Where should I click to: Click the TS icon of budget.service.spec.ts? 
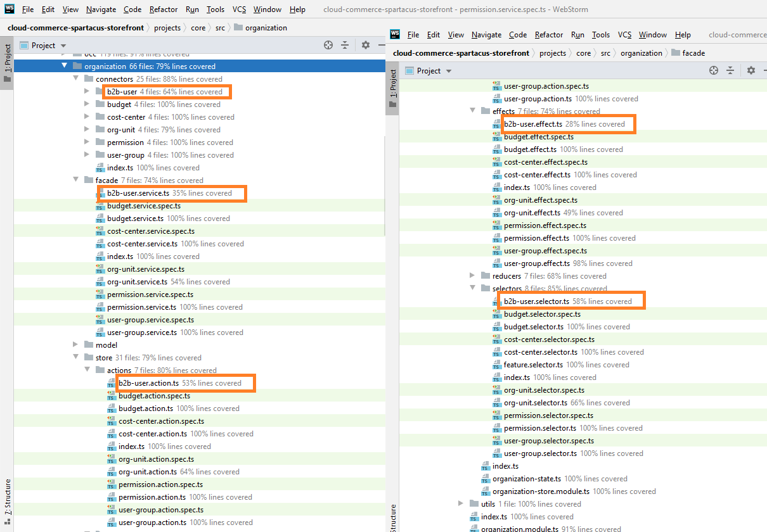tap(100, 206)
